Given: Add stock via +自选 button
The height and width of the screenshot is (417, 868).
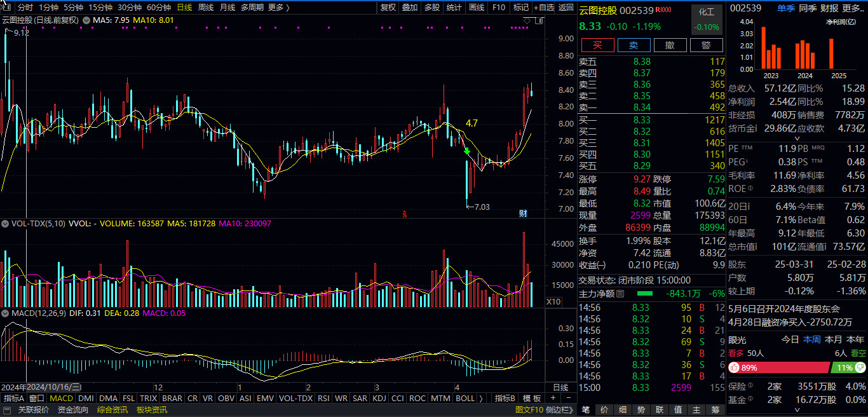Looking at the screenshot, I should [x=543, y=8].
